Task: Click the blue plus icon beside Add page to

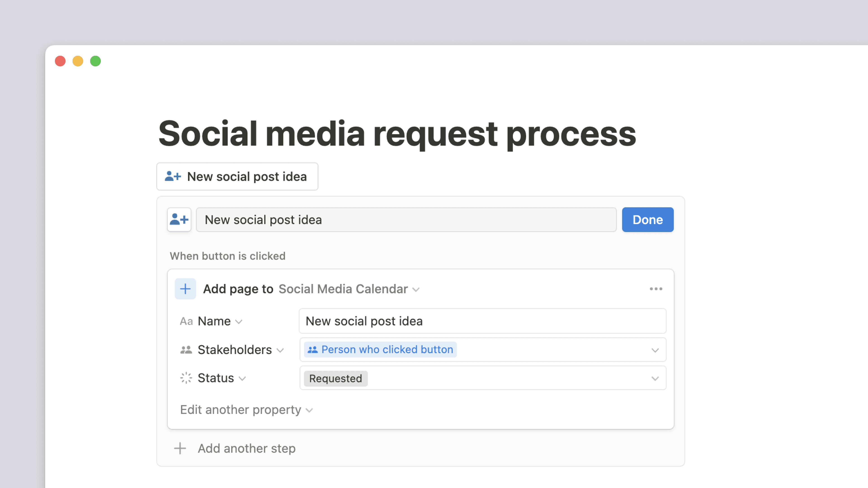Action: (x=185, y=289)
